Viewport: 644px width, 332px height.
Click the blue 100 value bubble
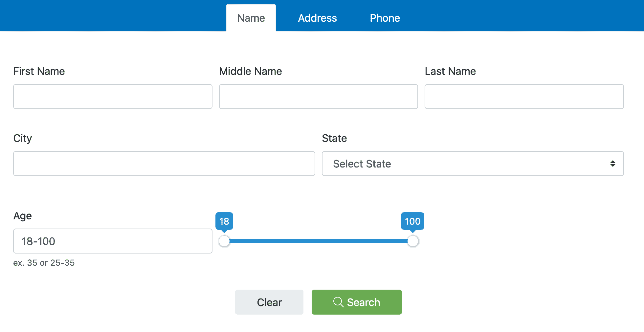pos(412,221)
